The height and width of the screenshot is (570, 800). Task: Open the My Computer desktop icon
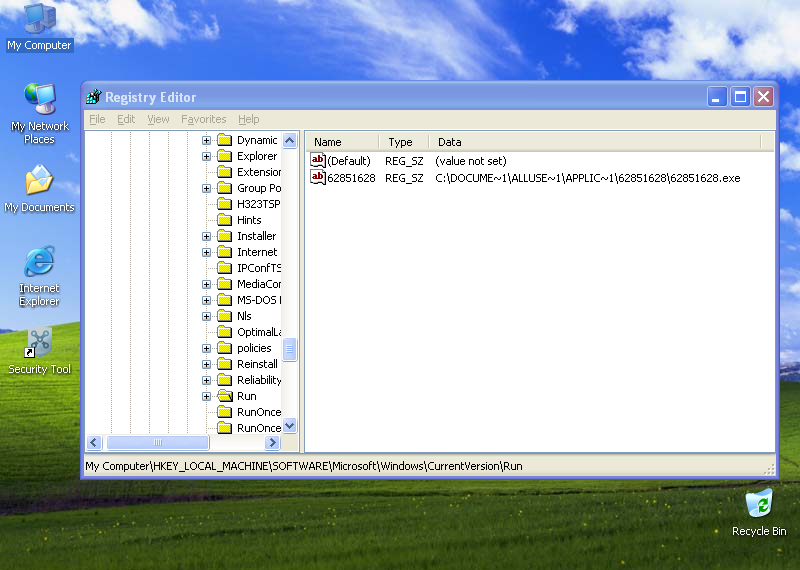point(39,27)
